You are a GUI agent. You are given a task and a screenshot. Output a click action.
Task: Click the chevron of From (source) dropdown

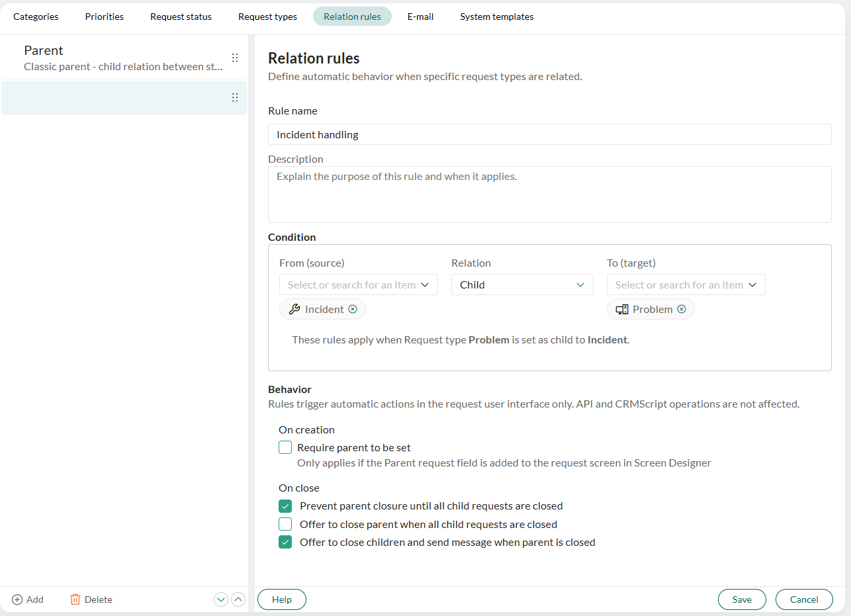pyautogui.click(x=425, y=285)
